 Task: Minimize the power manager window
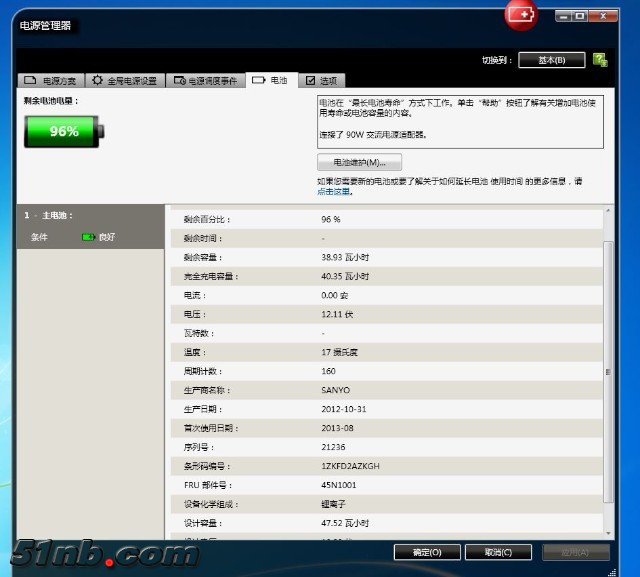pos(563,16)
